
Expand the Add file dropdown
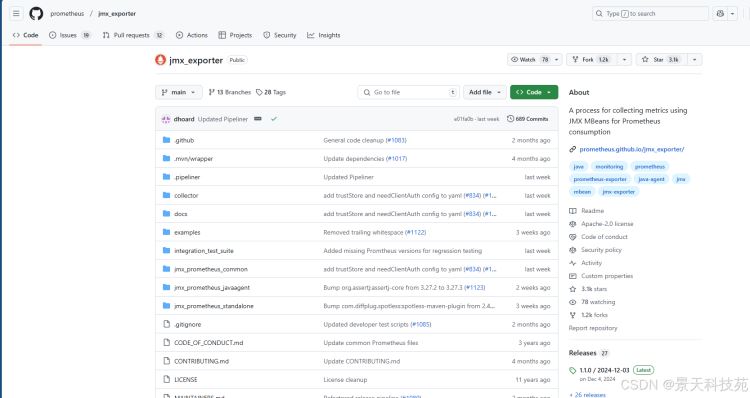coord(485,92)
